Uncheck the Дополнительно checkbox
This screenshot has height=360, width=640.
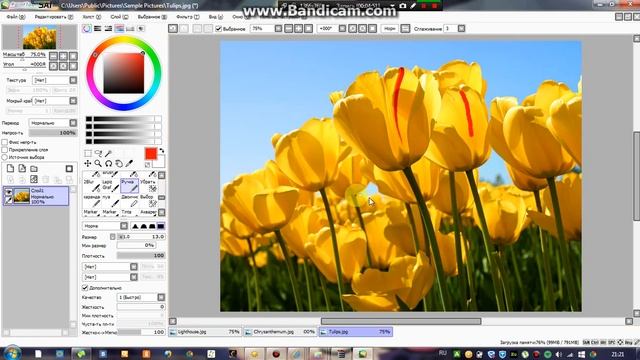tap(85, 288)
